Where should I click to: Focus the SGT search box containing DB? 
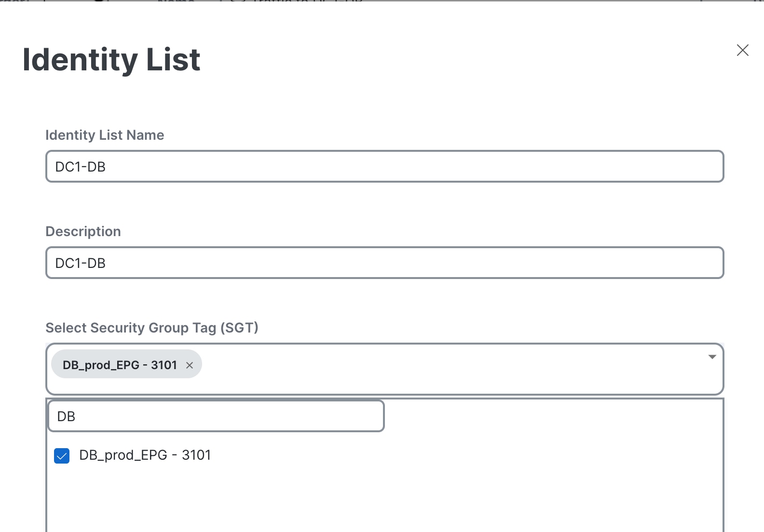[x=216, y=416]
